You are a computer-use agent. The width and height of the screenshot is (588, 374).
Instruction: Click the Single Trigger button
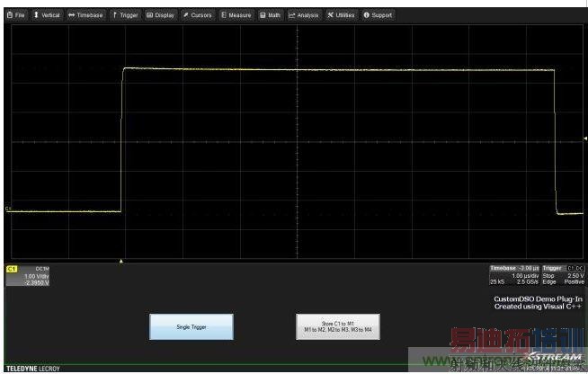[x=192, y=326]
